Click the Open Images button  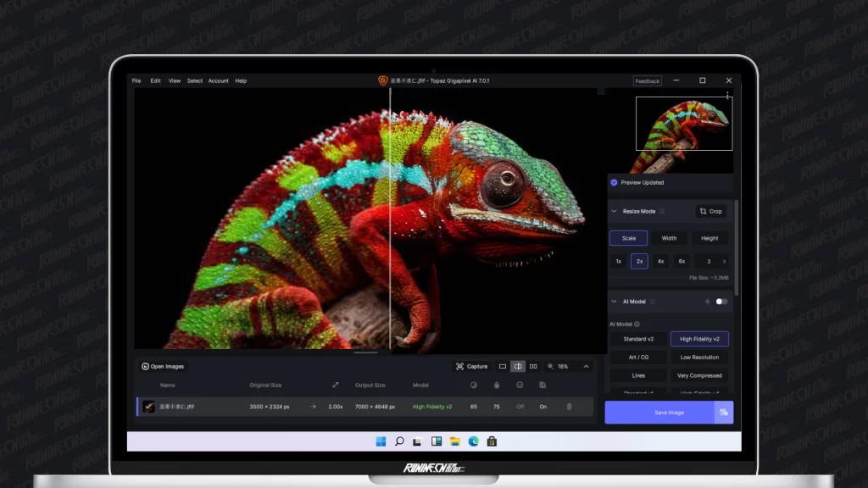coord(163,366)
